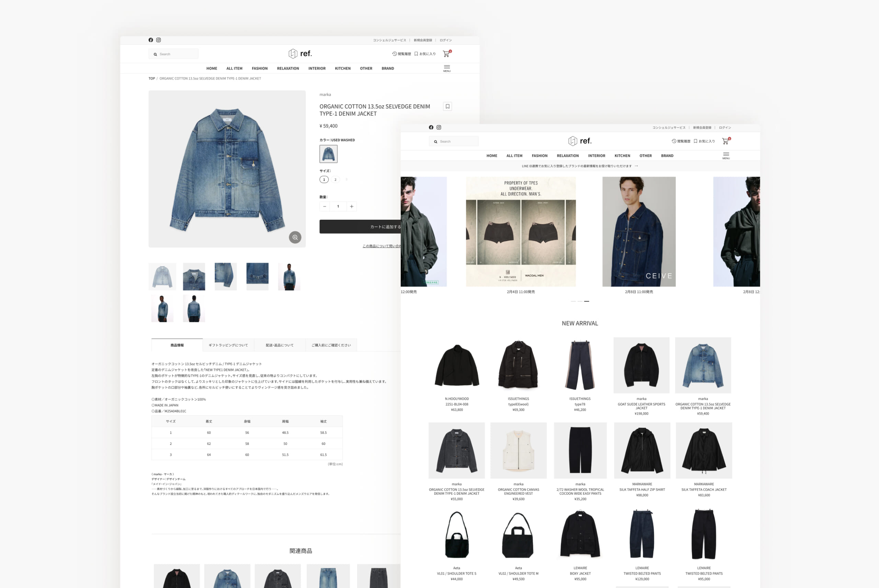Image resolution: width=879 pixels, height=588 pixels.
Task: Click the ref. logo in front home window
Action: click(x=580, y=141)
